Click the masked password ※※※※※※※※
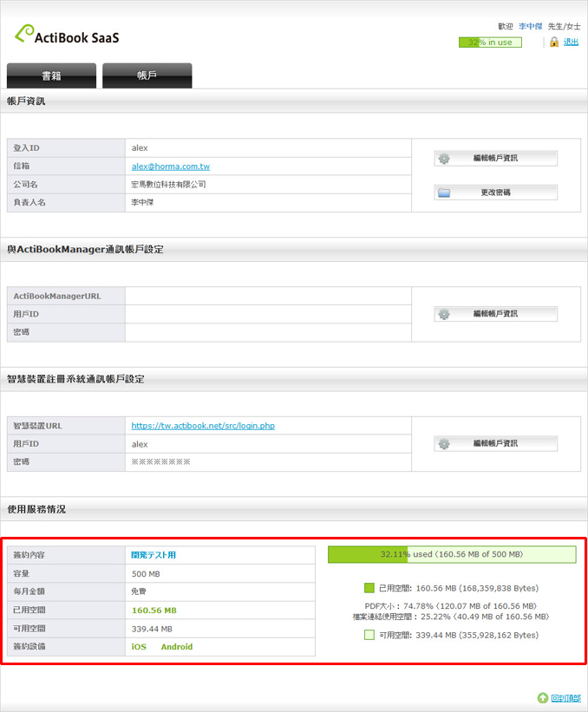588x712 pixels. point(160,461)
